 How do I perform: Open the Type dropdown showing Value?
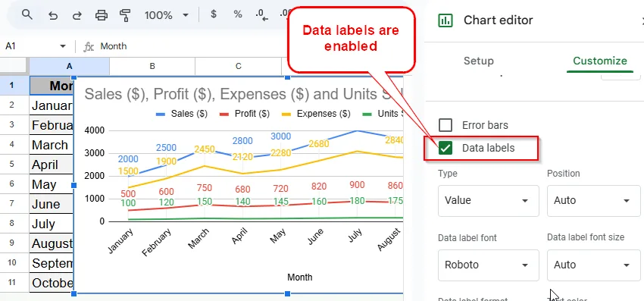[x=489, y=201]
